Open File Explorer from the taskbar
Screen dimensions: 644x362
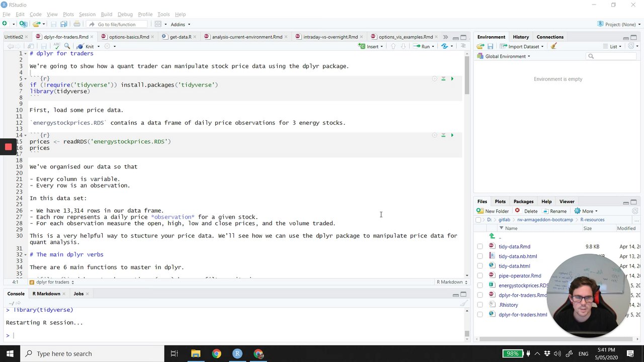coord(195,353)
